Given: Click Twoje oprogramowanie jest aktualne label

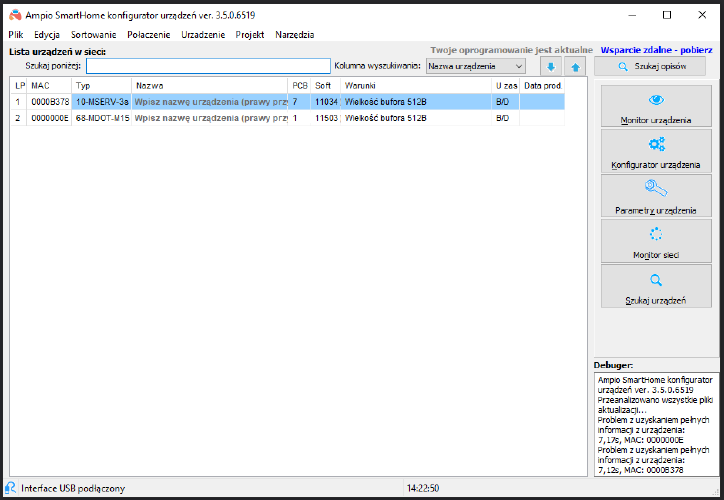Looking at the screenshot, I should click(x=512, y=50).
